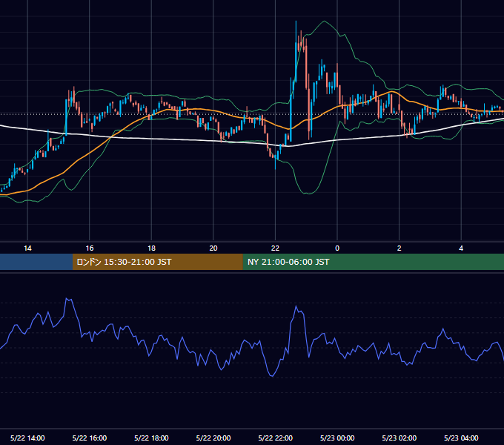
Task: Click the 5/22 22:00 label on oscillator axis
Action: coord(276,438)
